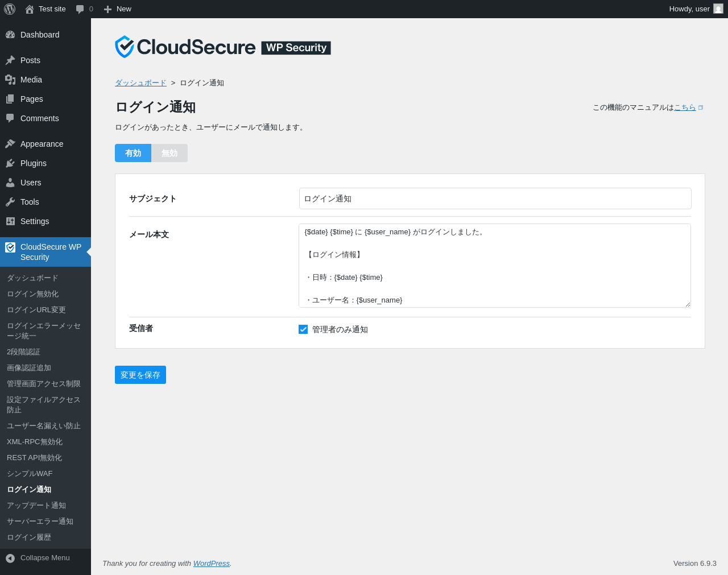Open the Test site home icon
The width and height of the screenshot is (728, 575).
[x=30, y=9]
